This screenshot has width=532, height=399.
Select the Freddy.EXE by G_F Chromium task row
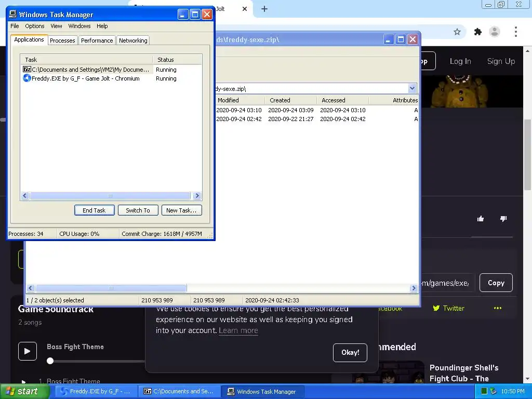click(x=111, y=78)
